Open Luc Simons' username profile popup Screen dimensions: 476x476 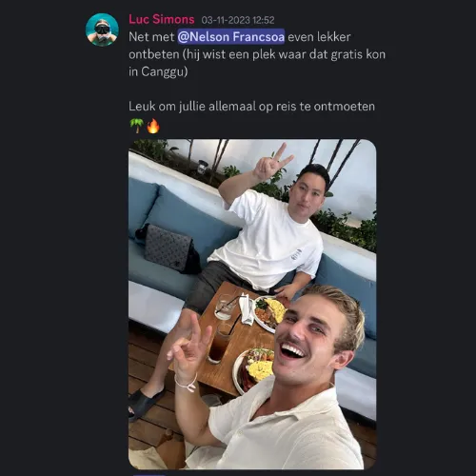click(x=162, y=19)
